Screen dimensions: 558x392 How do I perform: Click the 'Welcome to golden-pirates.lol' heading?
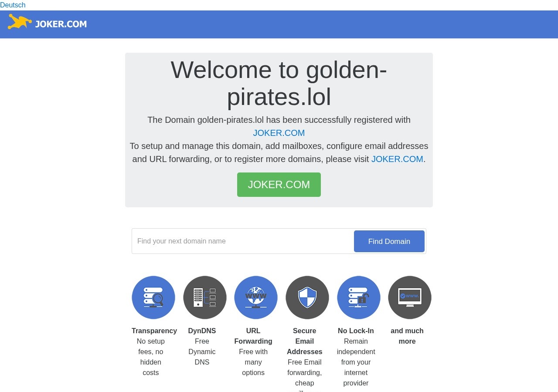click(279, 83)
